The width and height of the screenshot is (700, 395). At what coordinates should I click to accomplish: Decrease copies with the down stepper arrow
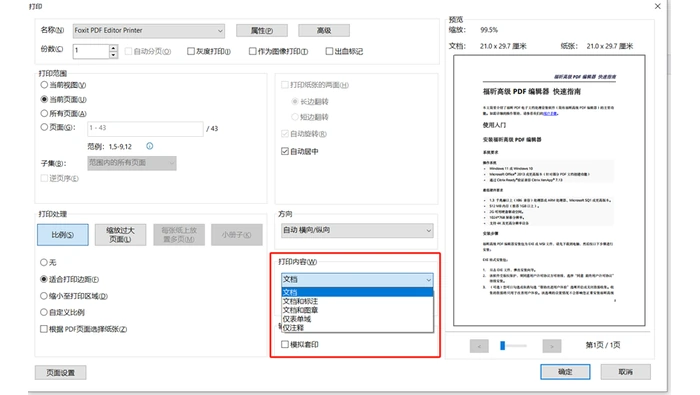[113, 55]
